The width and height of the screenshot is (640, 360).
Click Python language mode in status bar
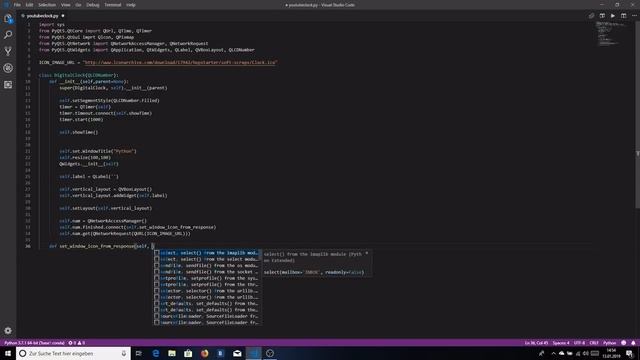point(609,343)
